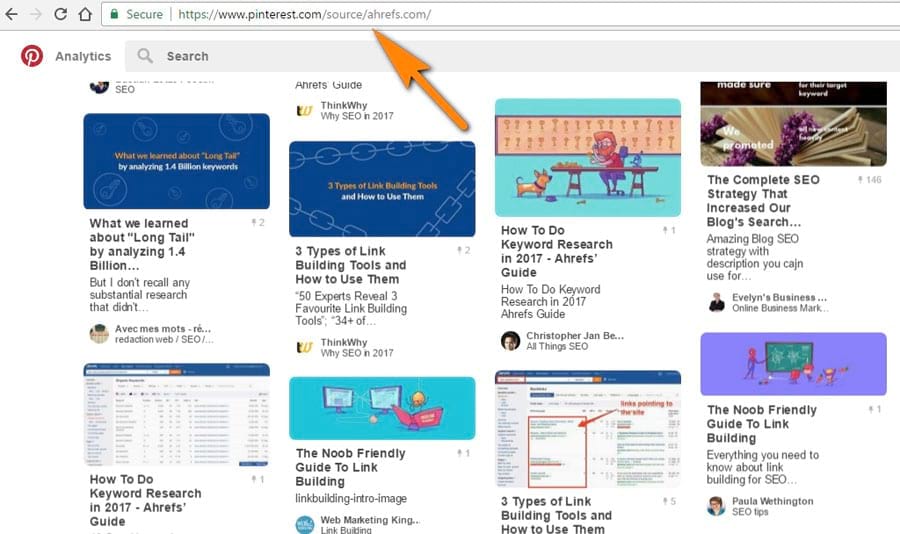This screenshot has height=534, width=900.
Task: Click Evelyn's Business profile avatar
Action: click(x=716, y=302)
